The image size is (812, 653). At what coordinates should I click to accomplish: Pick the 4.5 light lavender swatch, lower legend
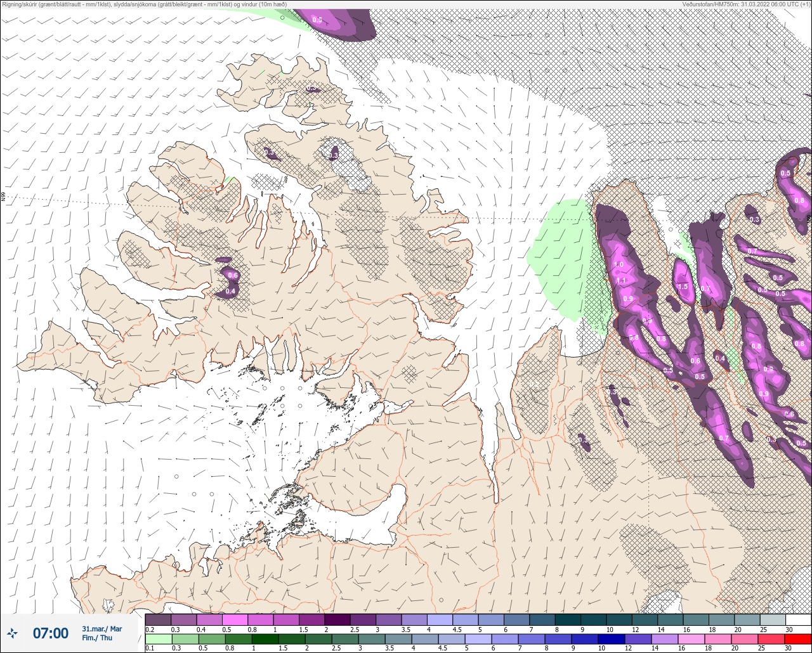451,639
